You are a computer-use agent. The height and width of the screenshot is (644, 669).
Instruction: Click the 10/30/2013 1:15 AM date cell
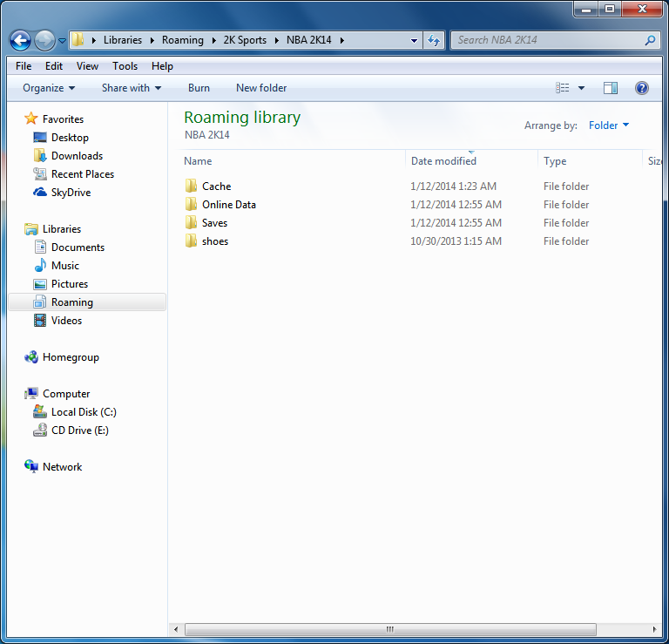point(456,241)
